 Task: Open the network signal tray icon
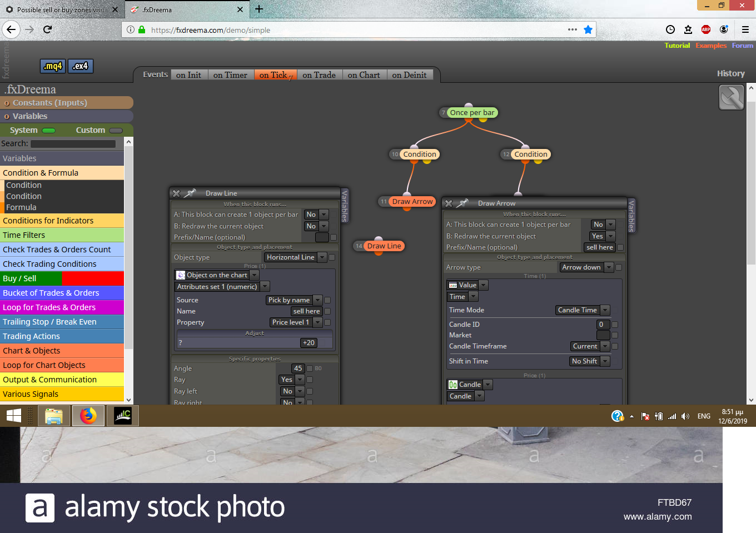pos(672,416)
